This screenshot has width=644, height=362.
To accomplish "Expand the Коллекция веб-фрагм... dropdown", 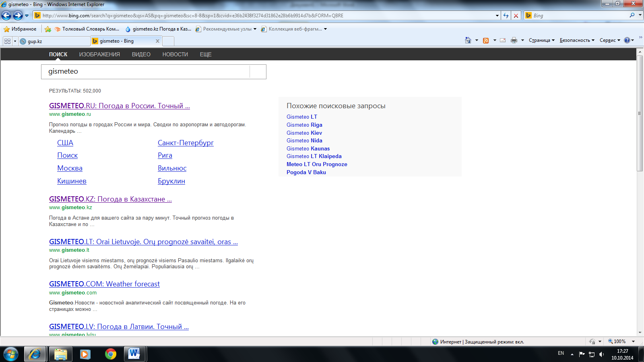I will pos(325,29).
